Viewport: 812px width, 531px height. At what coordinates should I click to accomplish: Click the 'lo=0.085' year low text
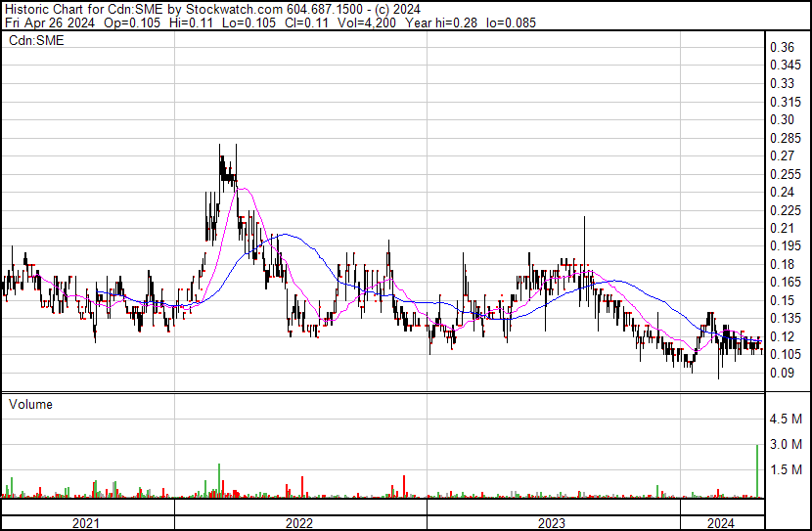(x=511, y=22)
